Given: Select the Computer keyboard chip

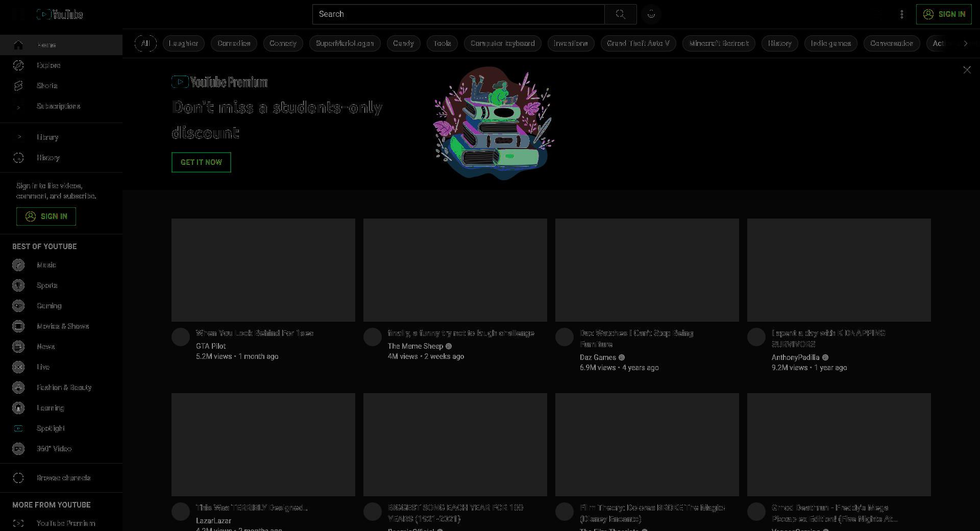Looking at the screenshot, I should click(x=502, y=43).
